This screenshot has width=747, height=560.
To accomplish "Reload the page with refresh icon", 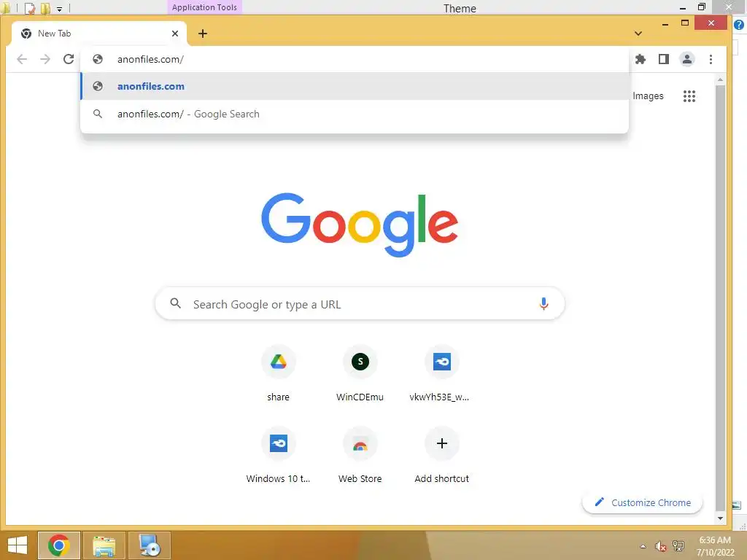I will (69, 59).
